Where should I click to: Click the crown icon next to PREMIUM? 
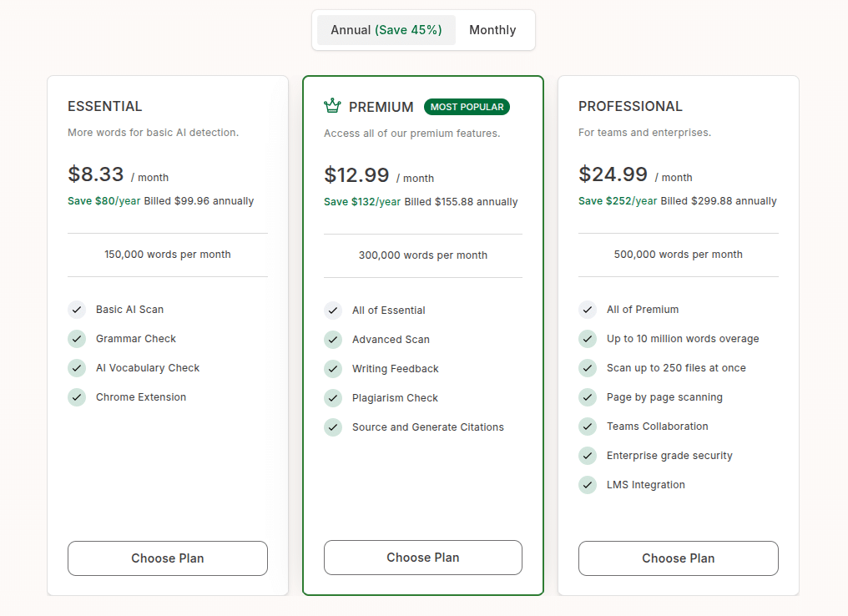pos(331,106)
